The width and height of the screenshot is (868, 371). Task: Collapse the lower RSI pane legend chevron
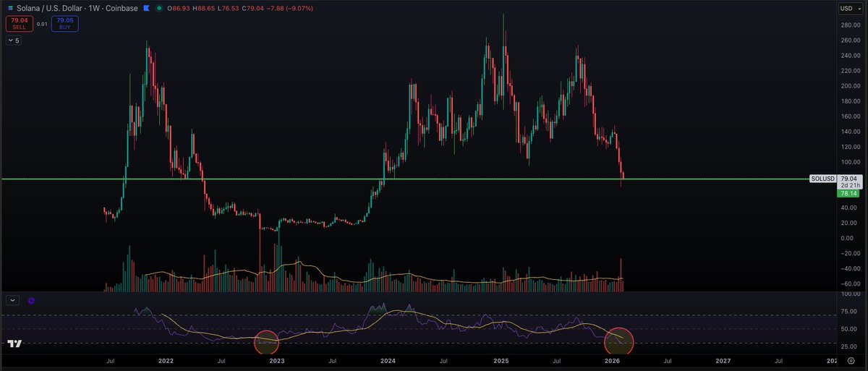(x=13, y=299)
